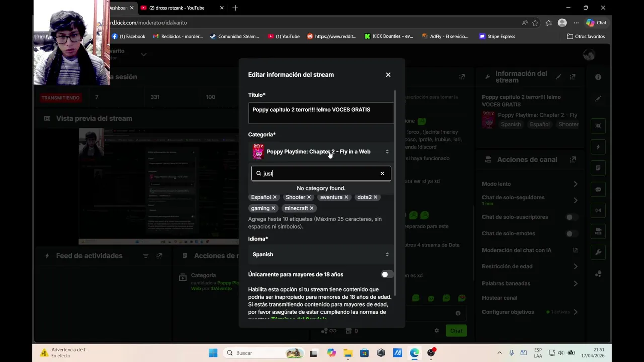Click the broadcast signal sidebar icon
Screen dimensions: 644x362
[598, 210]
